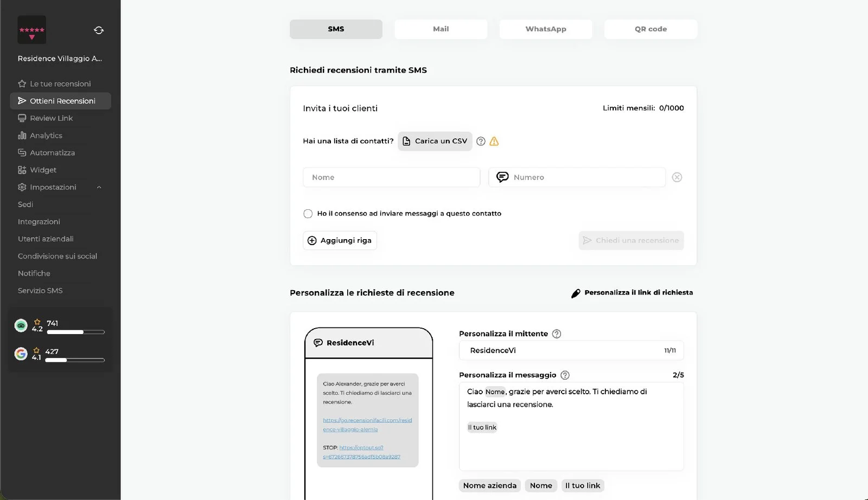
Task: Click the Google rating icon
Action: coord(21,354)
